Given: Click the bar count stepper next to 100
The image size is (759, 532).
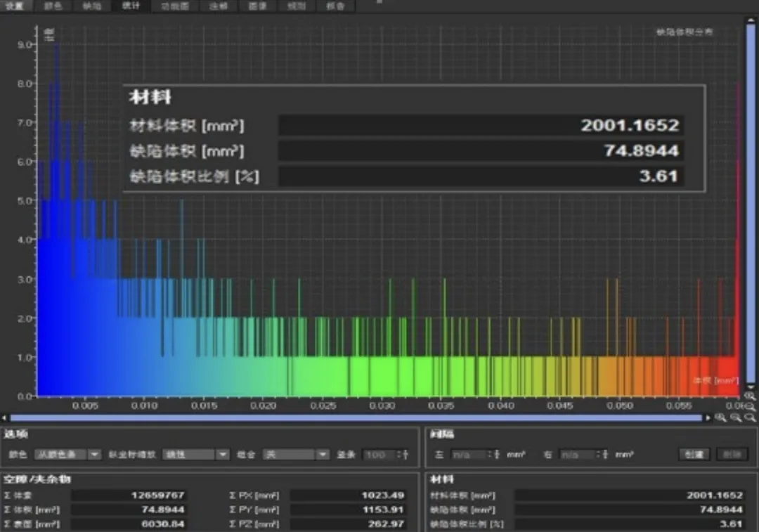Looking at the screenshot, I should click(x=403, y=454).
